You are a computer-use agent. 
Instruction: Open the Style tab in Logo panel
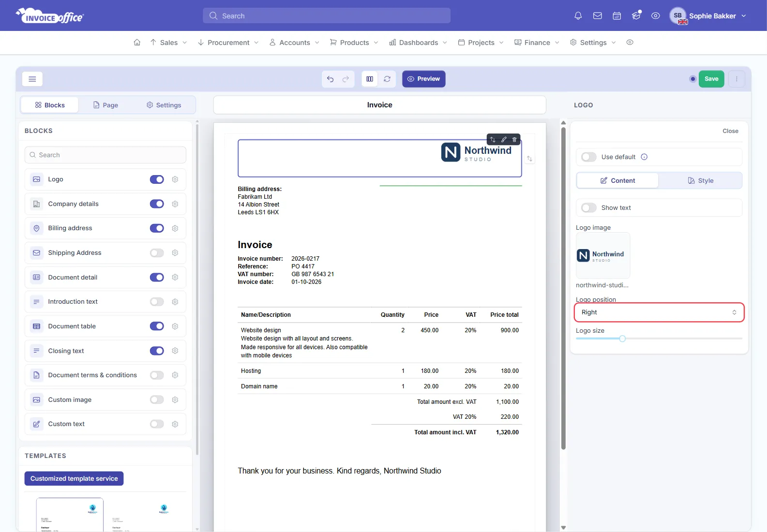700,180
